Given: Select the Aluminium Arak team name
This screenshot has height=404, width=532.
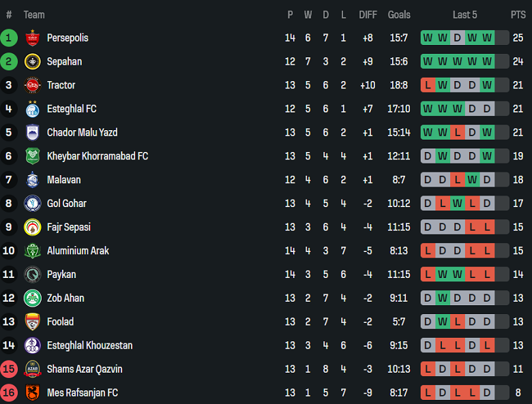Looking at the screenshot, I should (78, 251).
